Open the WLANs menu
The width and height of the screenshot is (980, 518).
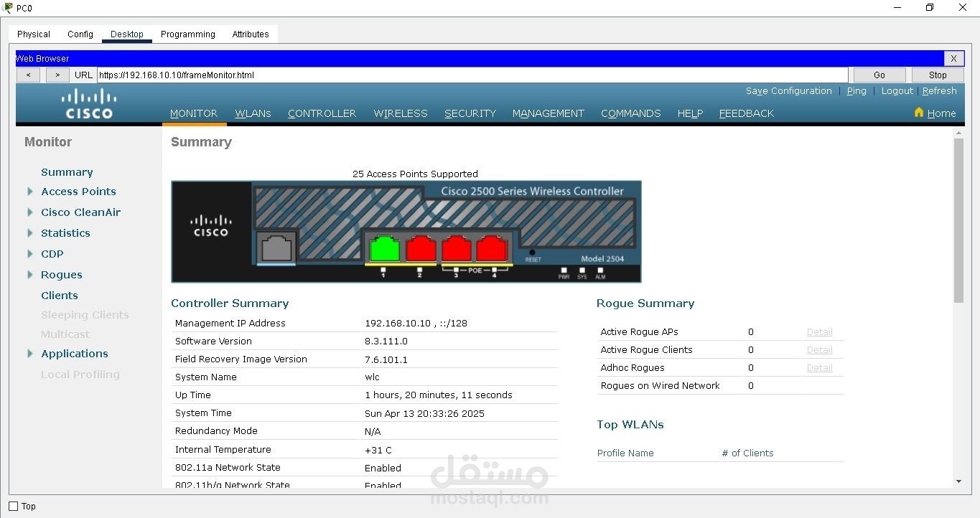(253, 113)
